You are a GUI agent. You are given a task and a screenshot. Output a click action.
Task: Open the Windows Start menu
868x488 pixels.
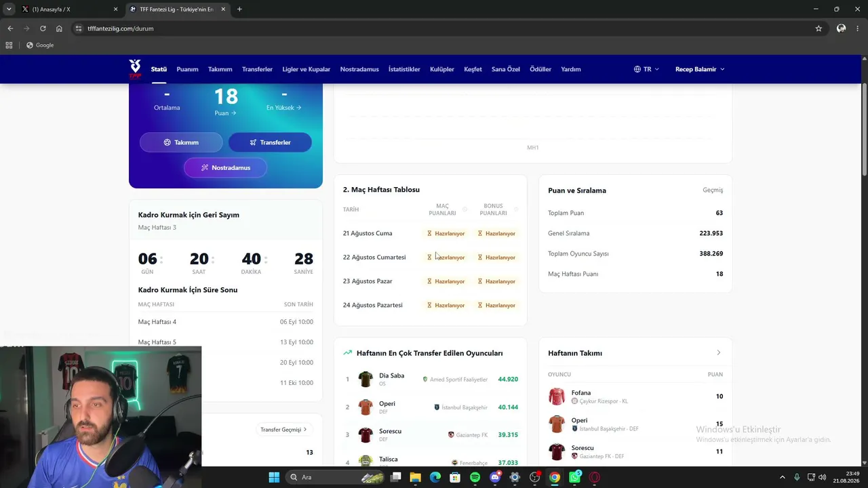click(274, 477)
